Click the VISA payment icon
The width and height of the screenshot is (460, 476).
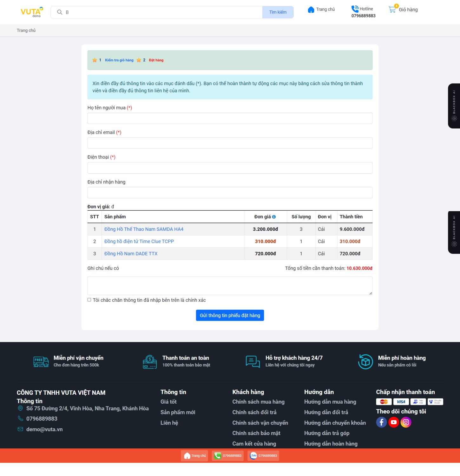point(401,402)
